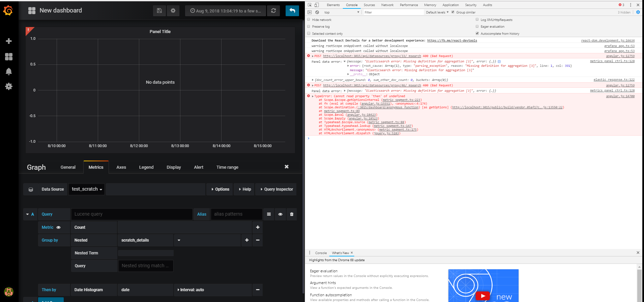Remove the Date Histogram group by

pyautogui.click(x=258, y=290)
